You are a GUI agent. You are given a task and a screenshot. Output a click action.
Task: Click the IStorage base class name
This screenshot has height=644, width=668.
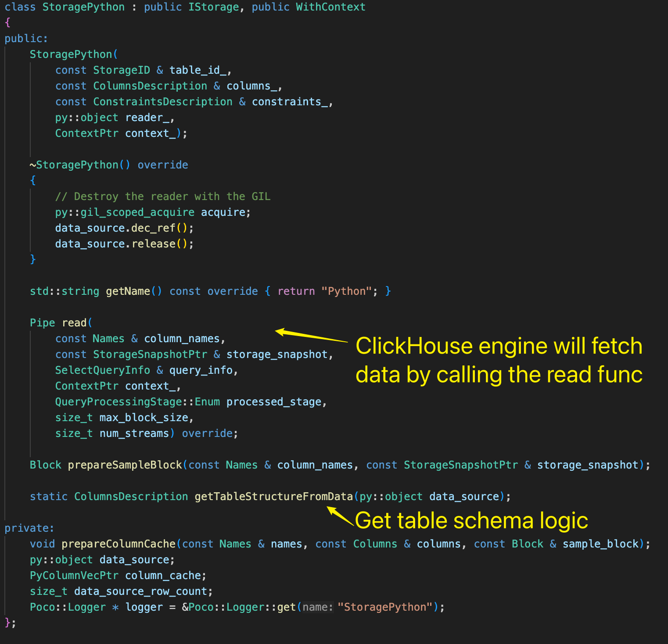[x=213, y=7]
